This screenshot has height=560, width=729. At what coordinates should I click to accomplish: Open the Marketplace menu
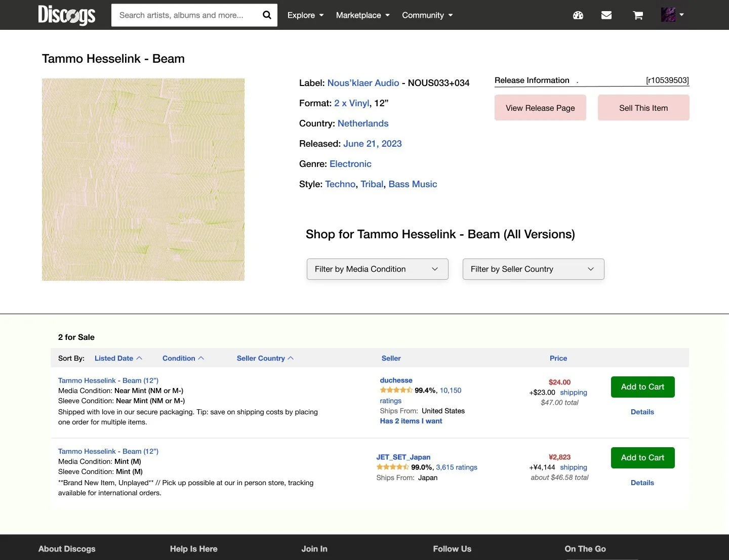point(362,15)
